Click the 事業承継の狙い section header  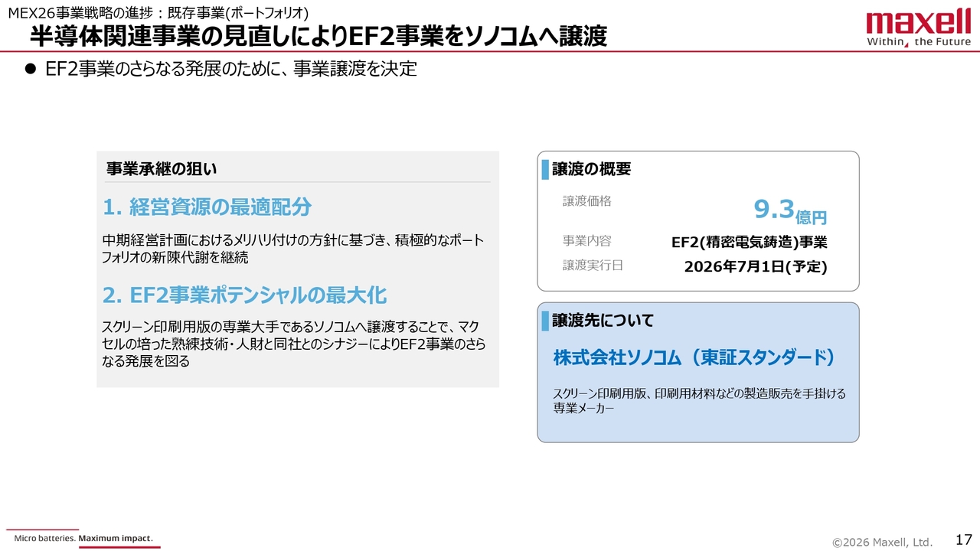[162, 169]
